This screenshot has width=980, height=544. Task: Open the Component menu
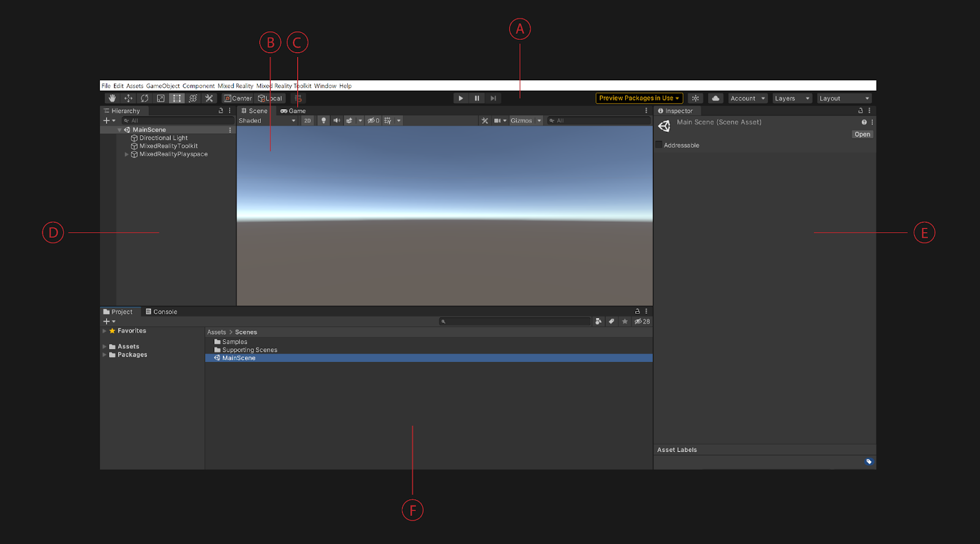pos(198,86)
